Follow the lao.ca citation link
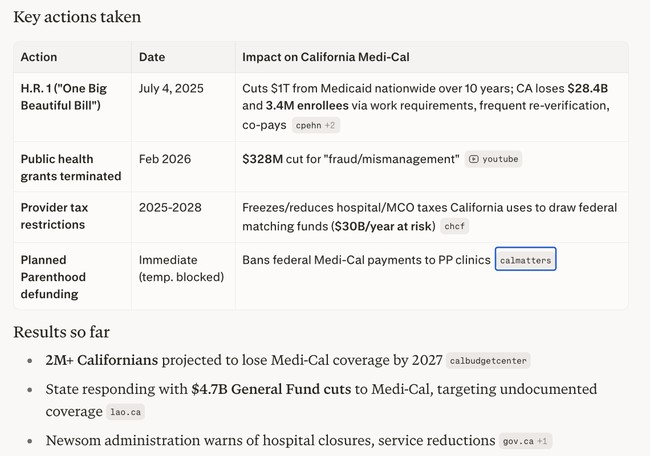 [x=125, y=412]
